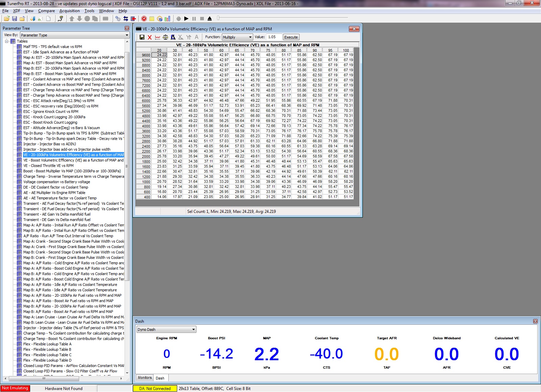541x392 pixels.
Task: Select Voltage compensation vs Battery voltage
Action: [57, 182]
